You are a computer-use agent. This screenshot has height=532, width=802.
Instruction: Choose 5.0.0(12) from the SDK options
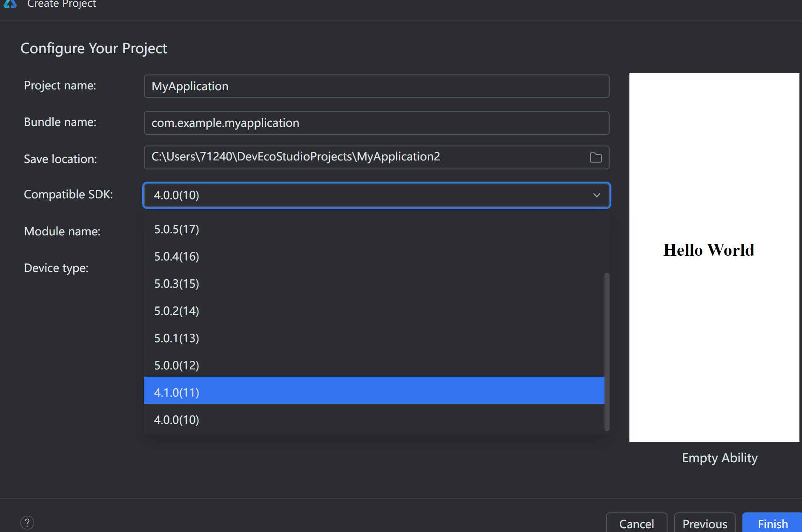pos(176,366)
